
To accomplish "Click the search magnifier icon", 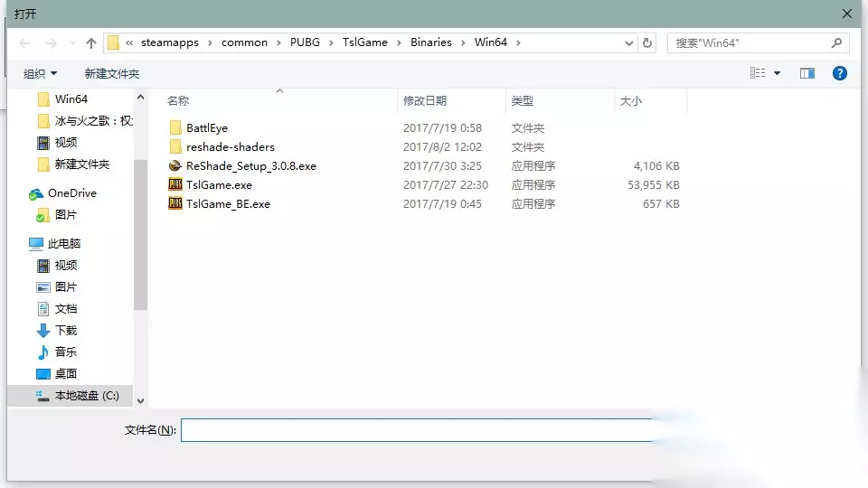I will [836, 42].
